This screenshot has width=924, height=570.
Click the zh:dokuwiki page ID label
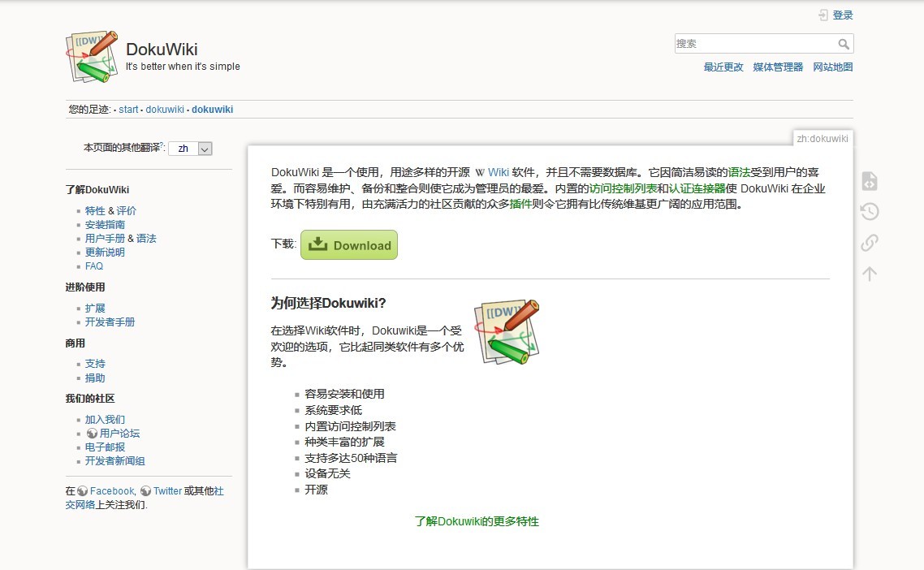pos(822,139)
